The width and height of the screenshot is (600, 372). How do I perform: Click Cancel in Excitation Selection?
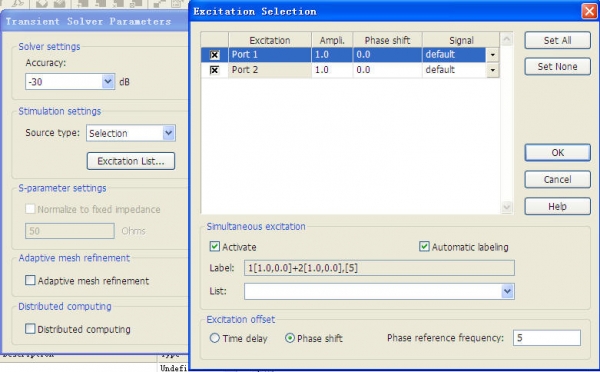pos(558,179)
